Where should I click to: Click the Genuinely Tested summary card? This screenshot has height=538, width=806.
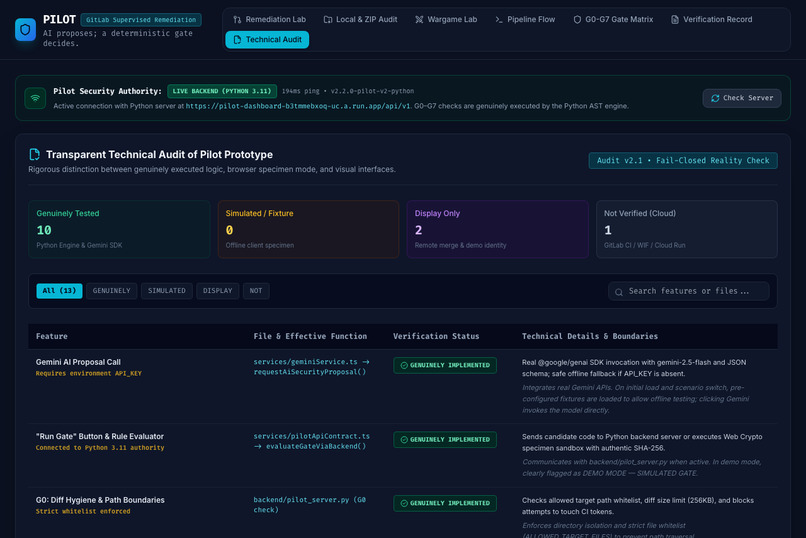(x=119, y=229)
